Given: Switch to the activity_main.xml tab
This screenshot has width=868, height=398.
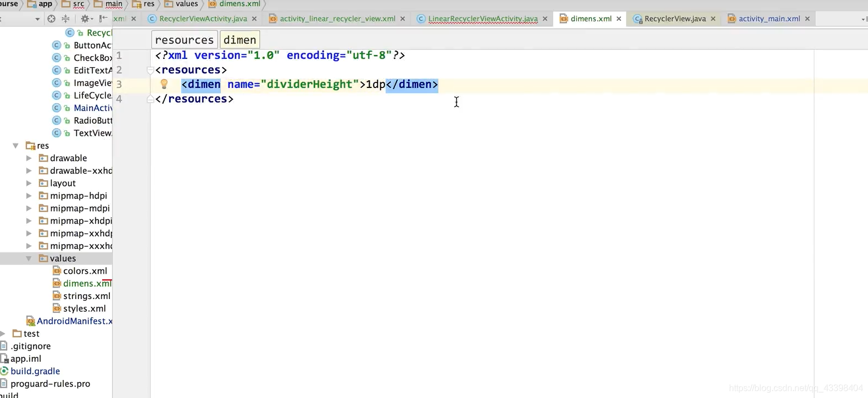Looking at the screenshot, I should [x=769, y=19].
